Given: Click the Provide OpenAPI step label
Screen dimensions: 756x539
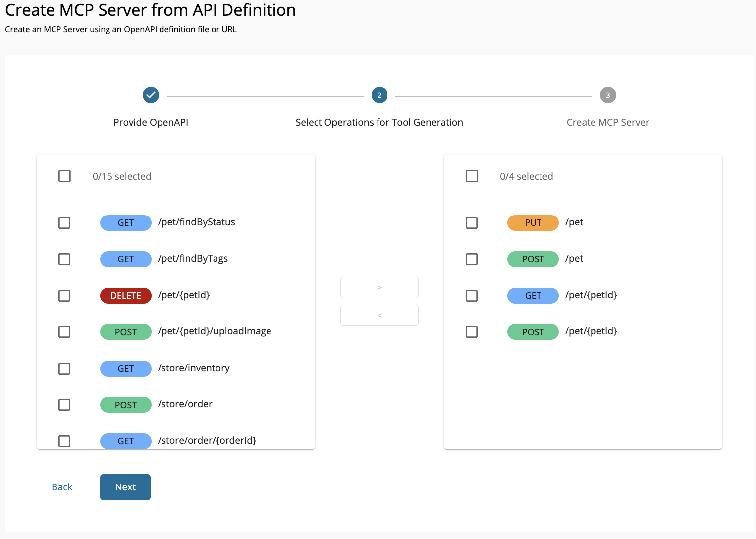Looking at the screenshot, I should 151,122.
